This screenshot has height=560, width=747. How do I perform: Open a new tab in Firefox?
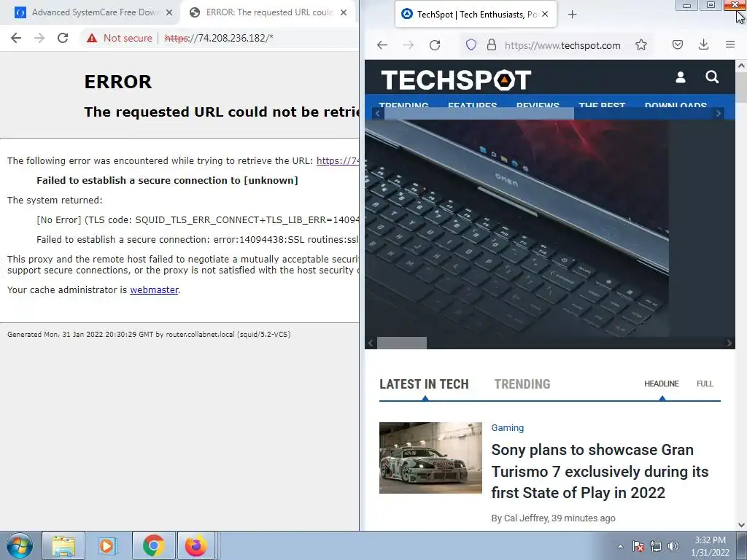tap(572, 15)
